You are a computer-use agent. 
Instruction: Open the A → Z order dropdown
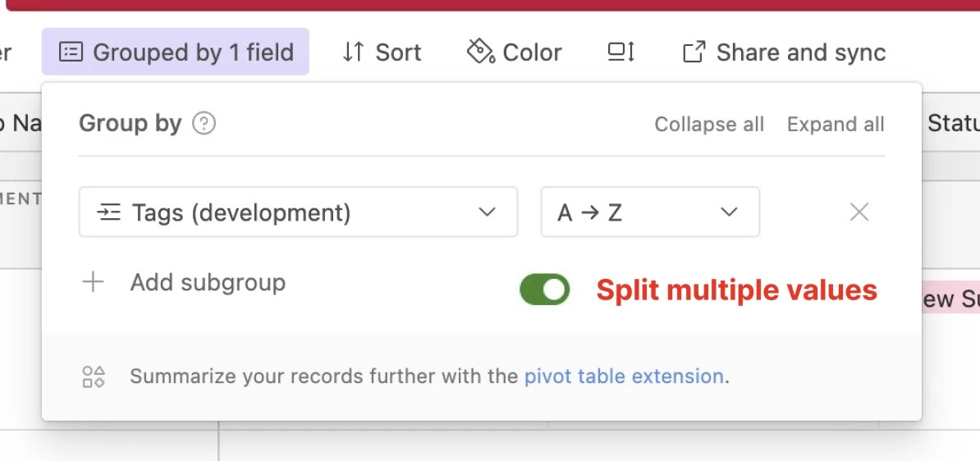click(x=650, y=212)
